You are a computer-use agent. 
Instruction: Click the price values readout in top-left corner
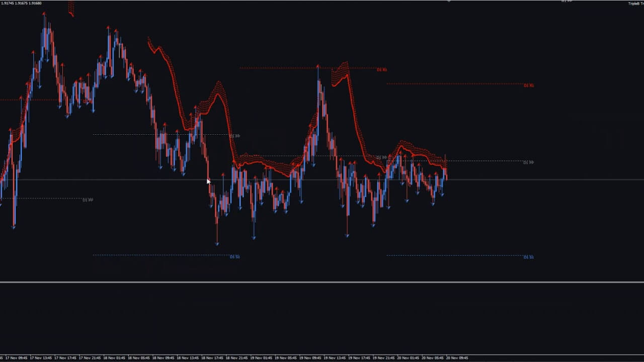(21, 4)
